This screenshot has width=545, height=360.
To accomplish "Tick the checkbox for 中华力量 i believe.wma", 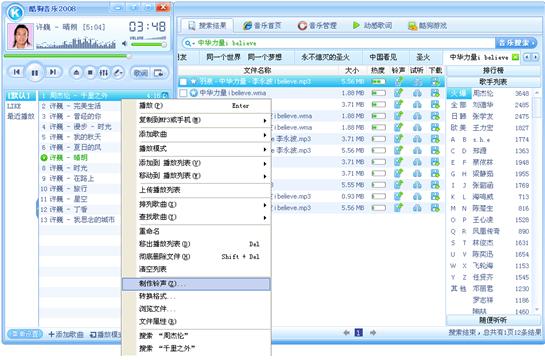I will tap(183, 93).
